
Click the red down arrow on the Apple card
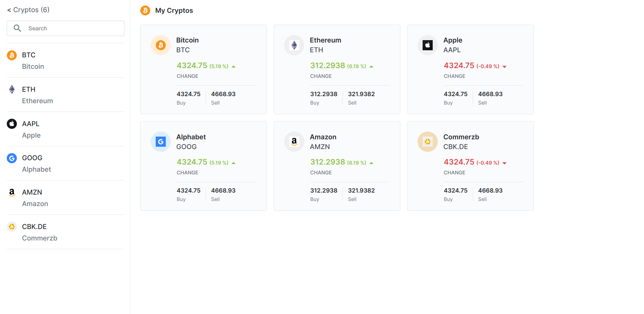click(504, 66)
